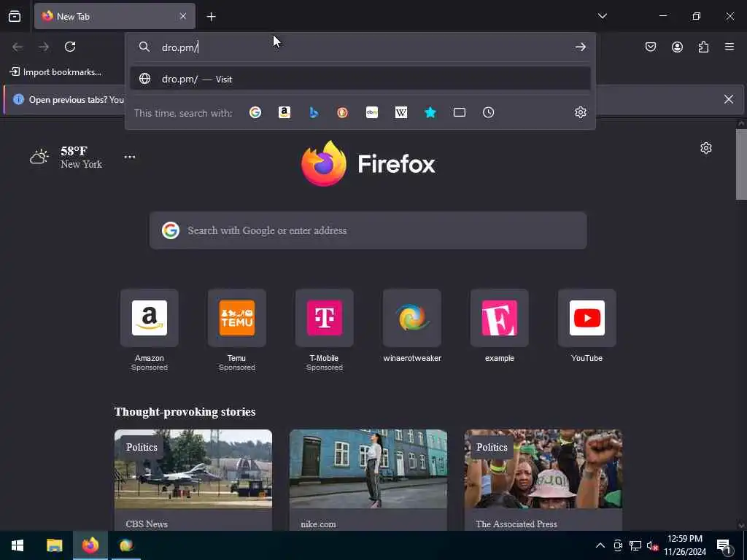Open search settings gear in urlbar
The image size is (747, 560).
point(580,112)
